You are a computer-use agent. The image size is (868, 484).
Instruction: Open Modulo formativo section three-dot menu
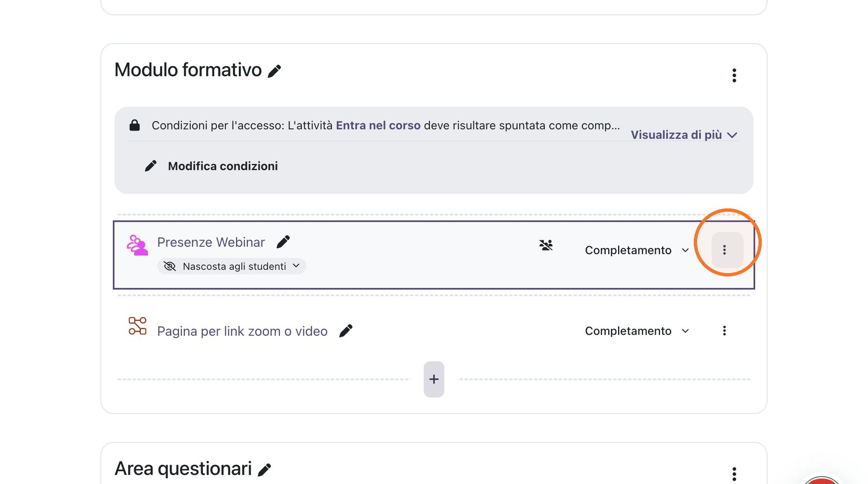[x=734, y=75]
